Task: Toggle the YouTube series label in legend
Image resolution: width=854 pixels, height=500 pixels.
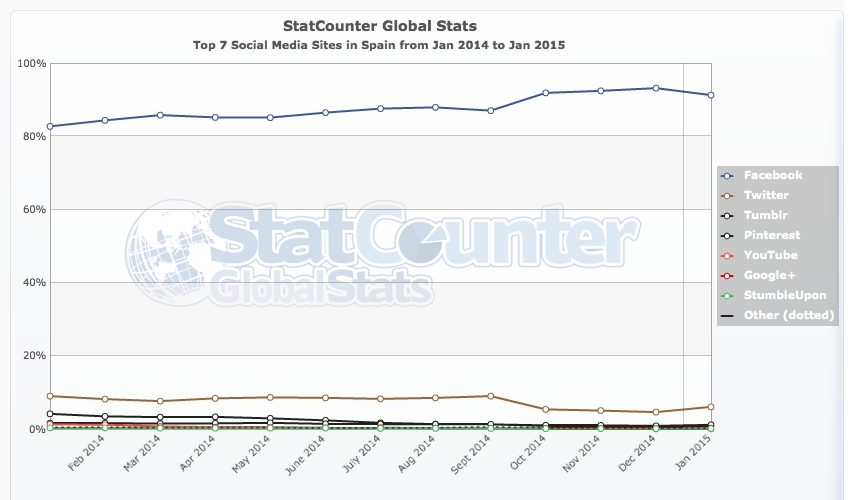Action: (x=770, y=256)
